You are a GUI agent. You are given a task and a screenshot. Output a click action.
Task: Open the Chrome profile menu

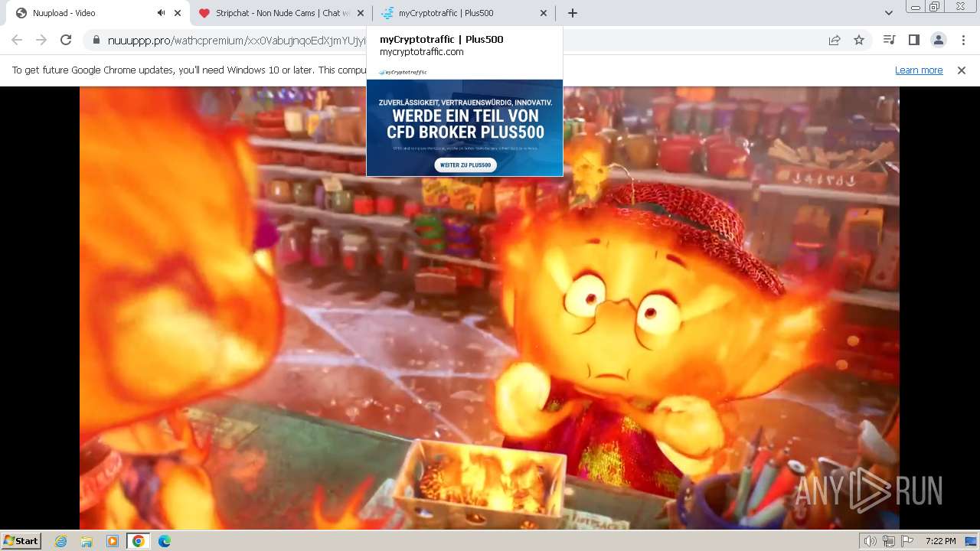(939, 41)
